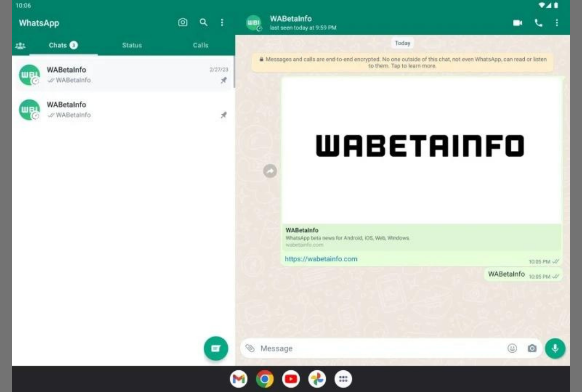Open the emoji picker
This screenshot has height=392, width=582.
[512, 348]
